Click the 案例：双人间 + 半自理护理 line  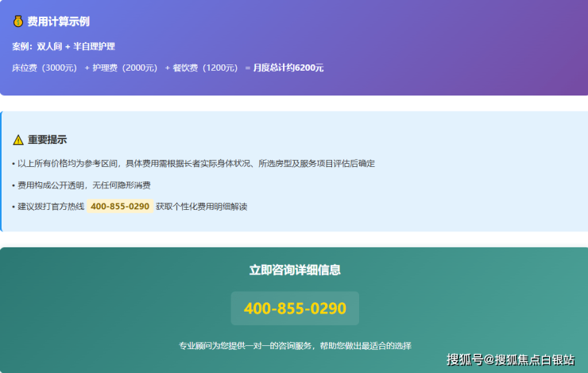click(x=64, y=47)
